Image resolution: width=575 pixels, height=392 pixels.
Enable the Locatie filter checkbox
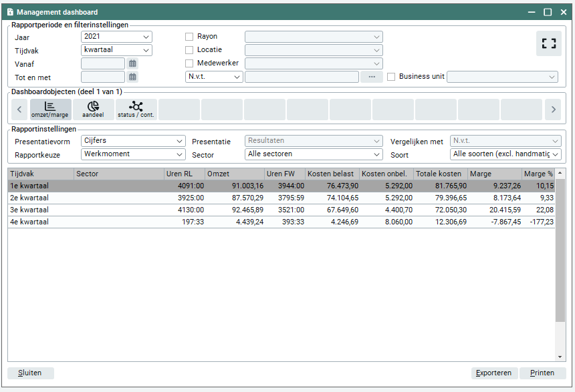pos(190,49)
